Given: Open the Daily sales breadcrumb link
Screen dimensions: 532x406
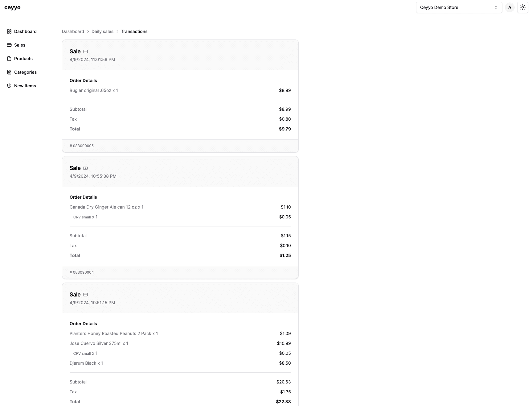Looking at the screenshot, I should (102, 31).
